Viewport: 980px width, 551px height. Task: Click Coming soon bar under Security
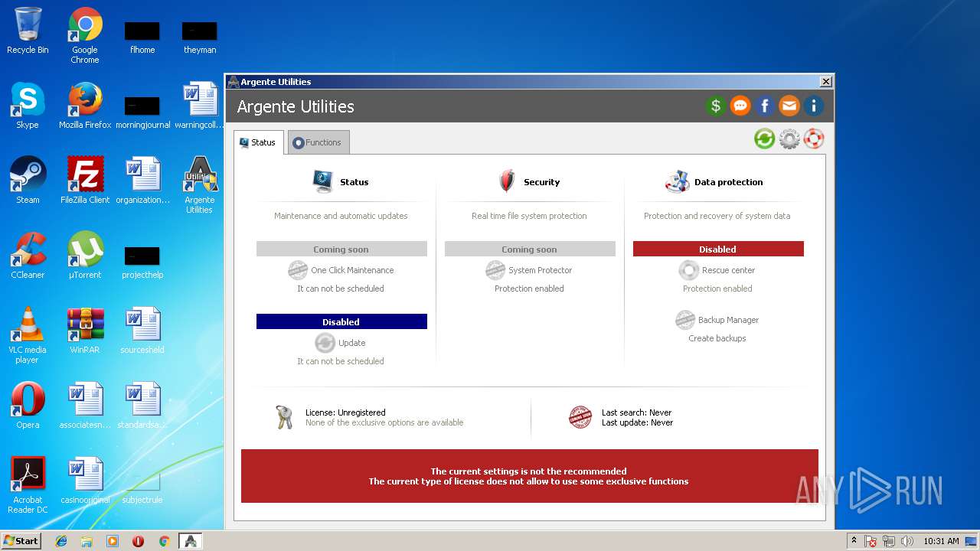pos(530,249)
